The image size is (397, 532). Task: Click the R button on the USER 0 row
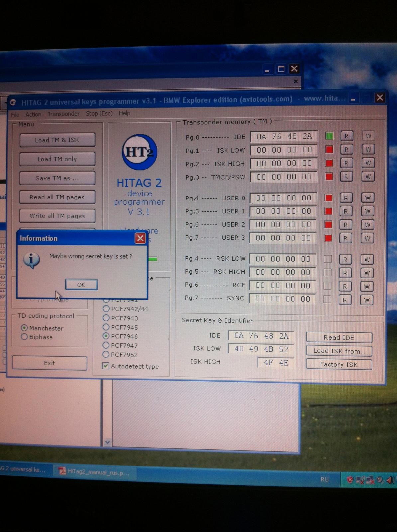pyautogui.click(x=346, y=198)
